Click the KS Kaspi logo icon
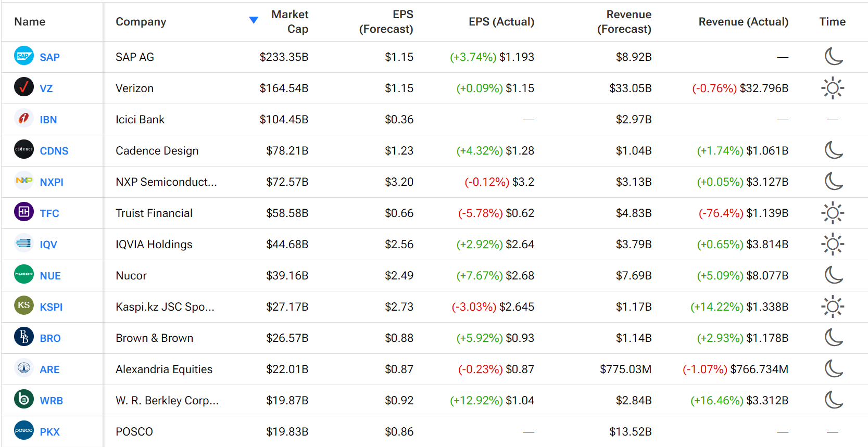 click(24, 306)
